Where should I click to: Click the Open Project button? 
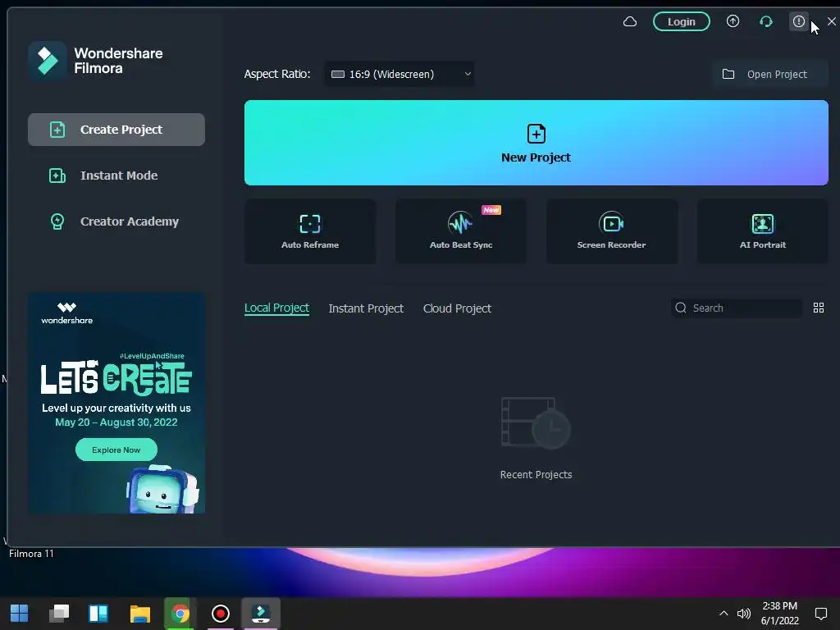(x=769, y=74)
